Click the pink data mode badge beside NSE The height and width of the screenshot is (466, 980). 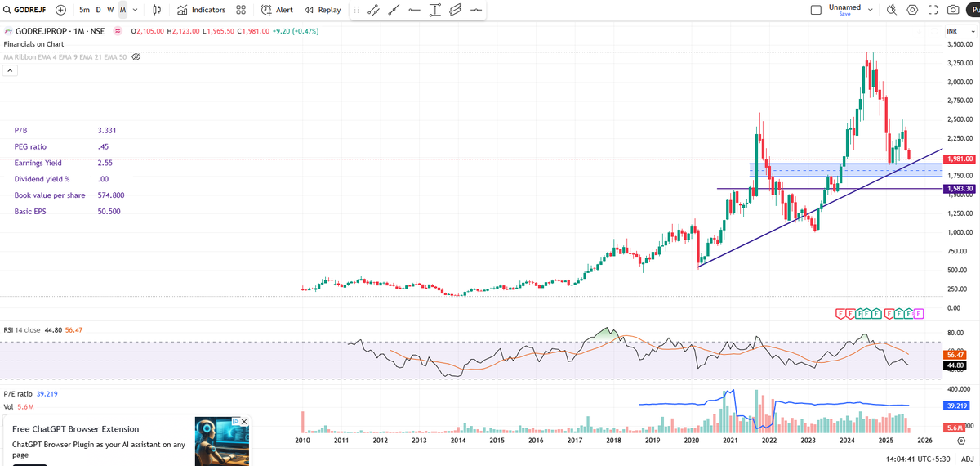coord(117,31)
